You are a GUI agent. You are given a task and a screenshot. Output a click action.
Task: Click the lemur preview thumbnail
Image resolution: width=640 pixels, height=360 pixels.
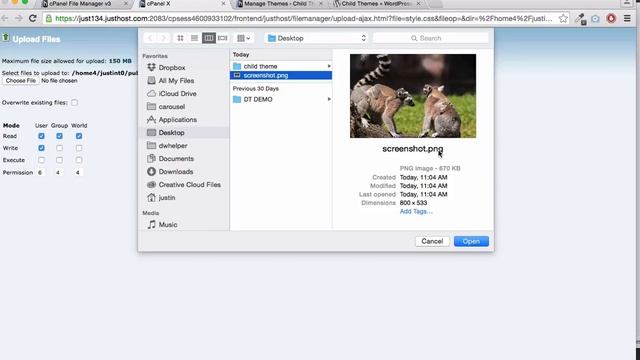[413, 96]
